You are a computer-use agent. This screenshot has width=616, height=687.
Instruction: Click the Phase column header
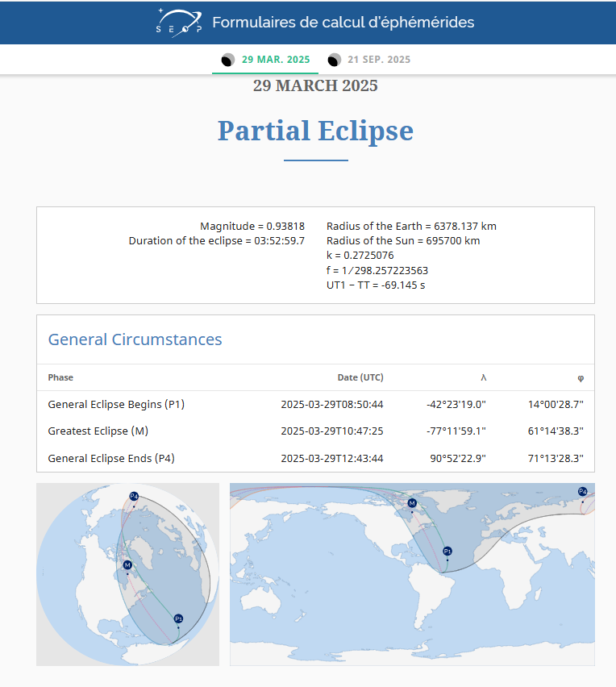click(60, 377)
